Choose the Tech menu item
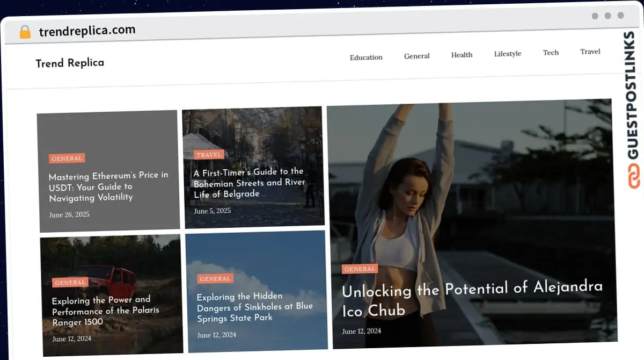644x360 pixels. click(551, 53)
